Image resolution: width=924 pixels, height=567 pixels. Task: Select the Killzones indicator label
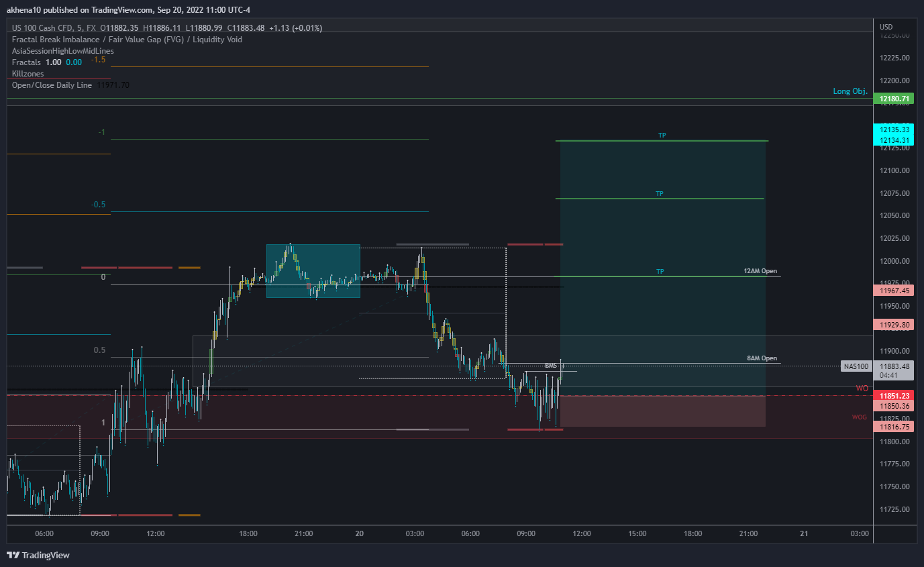tap(28, 74)
